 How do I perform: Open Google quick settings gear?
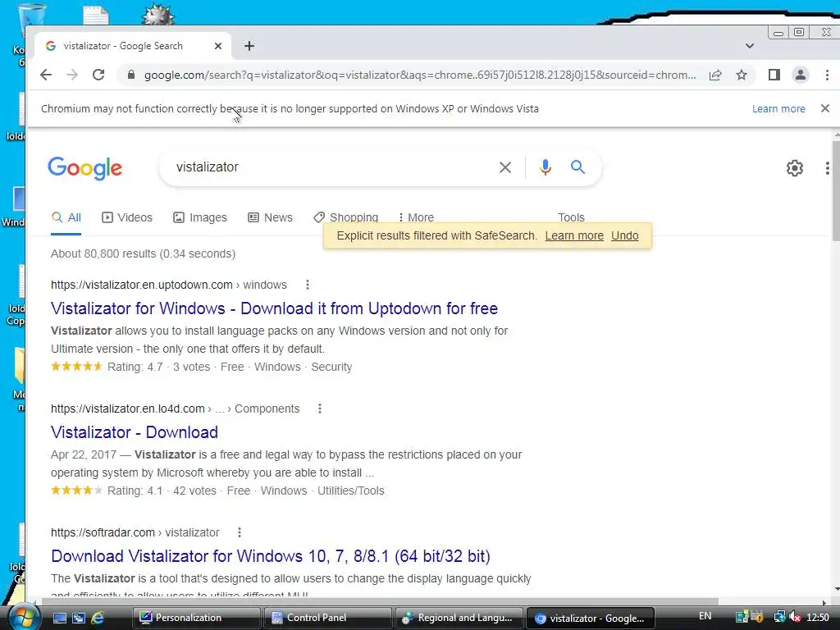[x=794, y=168]
